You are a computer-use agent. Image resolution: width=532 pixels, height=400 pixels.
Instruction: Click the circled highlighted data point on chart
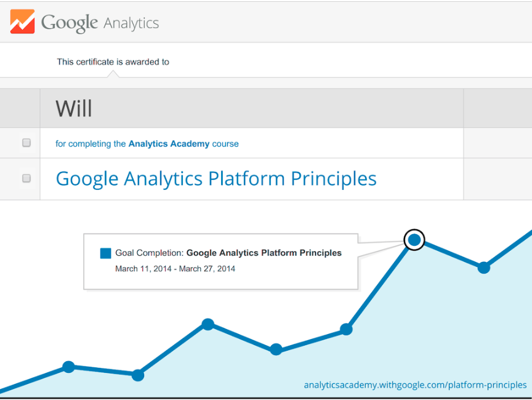(x=414, y=239)
